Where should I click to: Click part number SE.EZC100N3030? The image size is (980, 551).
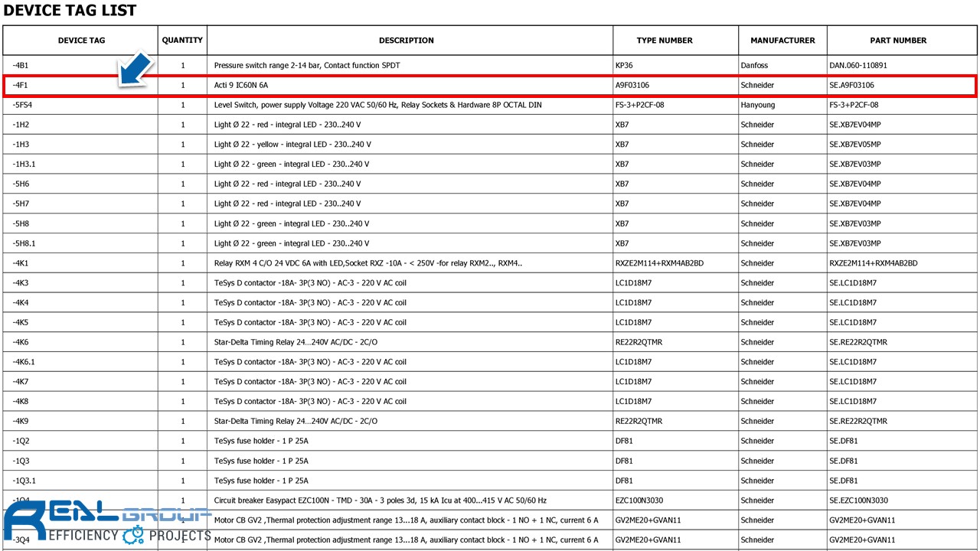coord(859,500)
